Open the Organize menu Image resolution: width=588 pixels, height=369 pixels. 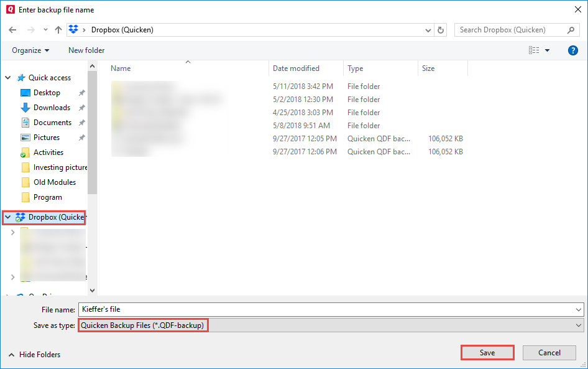[30, 50]
